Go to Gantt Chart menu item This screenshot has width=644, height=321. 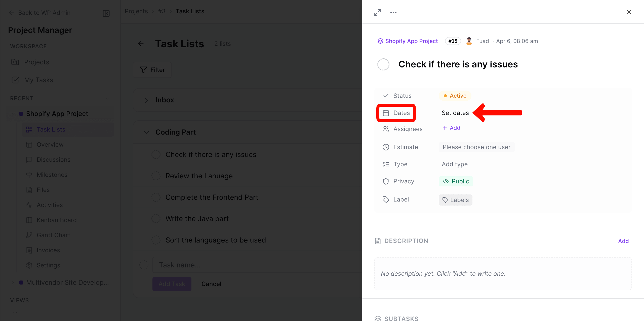click(53, 235)
